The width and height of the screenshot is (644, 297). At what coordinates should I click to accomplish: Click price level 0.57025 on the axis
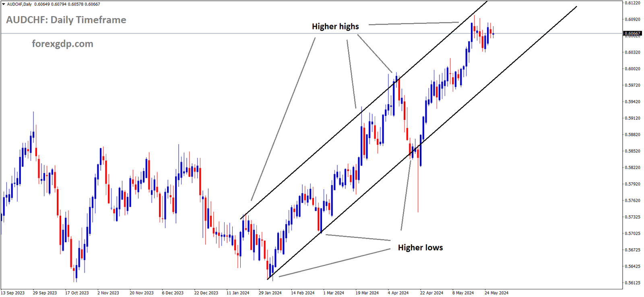(632, 233)
